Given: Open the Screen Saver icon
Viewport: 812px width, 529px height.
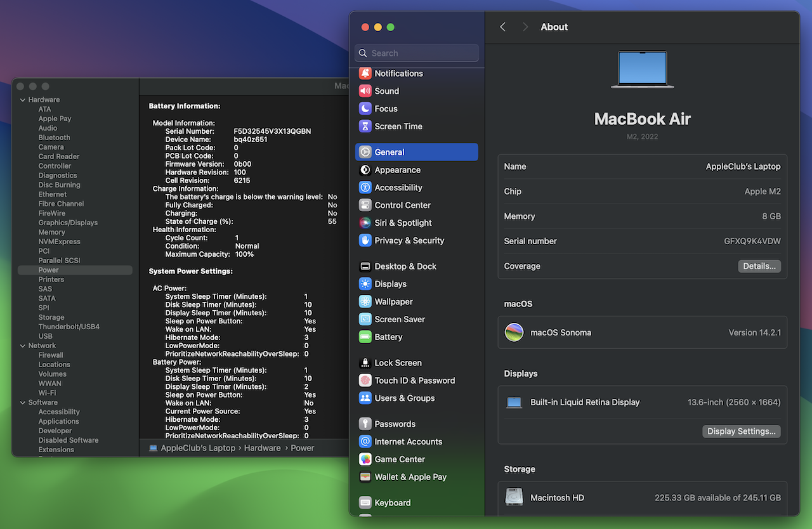Looking at the screenshot, I should pos(365,320).
